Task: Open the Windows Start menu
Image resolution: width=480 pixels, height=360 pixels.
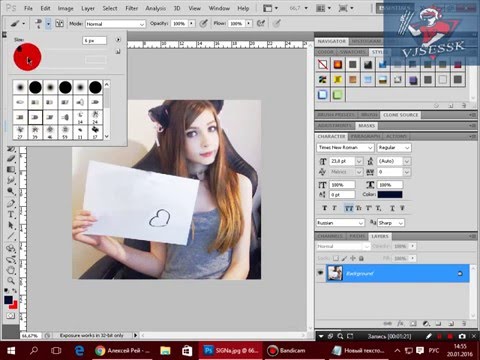Action: [x=11, y=351]
